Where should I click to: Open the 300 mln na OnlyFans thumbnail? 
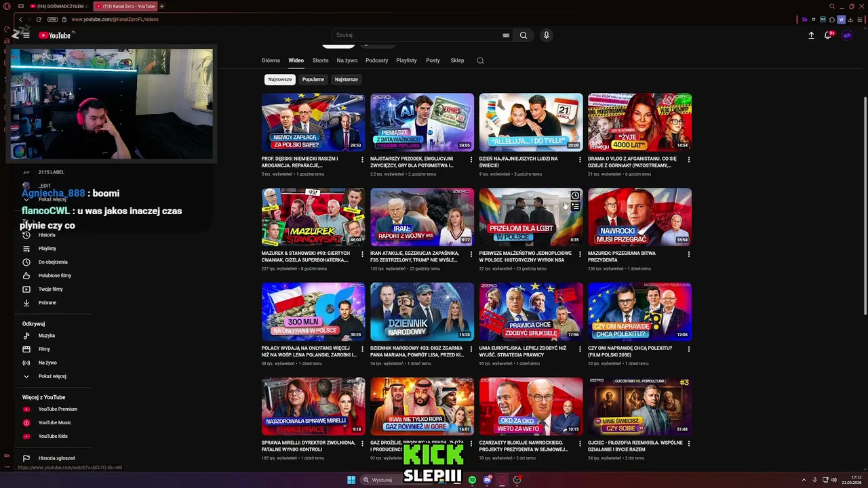(313, 312)
